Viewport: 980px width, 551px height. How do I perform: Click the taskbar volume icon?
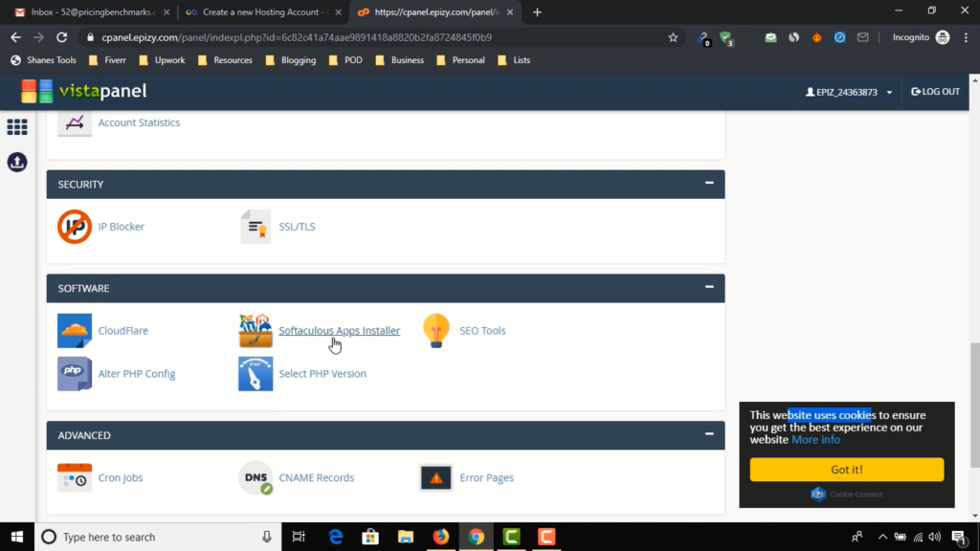pos(935,537)
